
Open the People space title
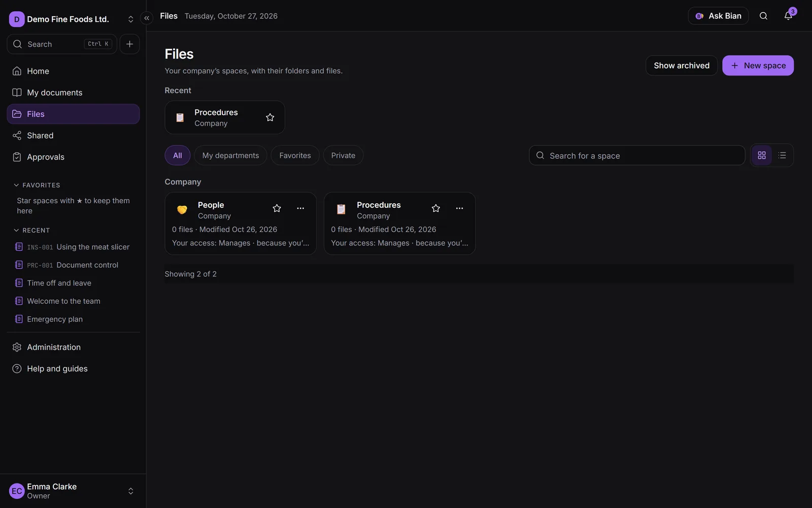pyautogui.click(x=211, y=205)
